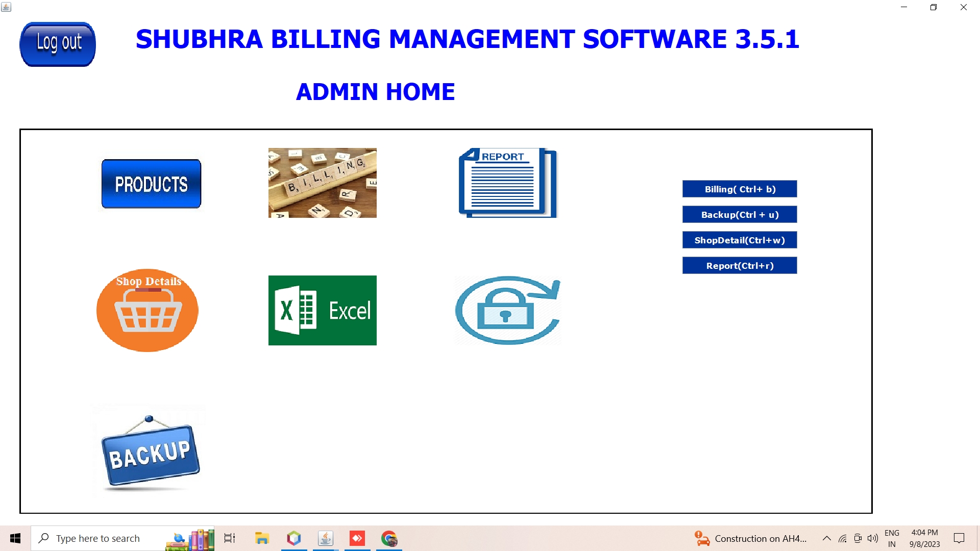Image resolution: width=980 pixels, height=551 pixels.
Task: Expand the hidden system tray icons
Action: (826, 538)
